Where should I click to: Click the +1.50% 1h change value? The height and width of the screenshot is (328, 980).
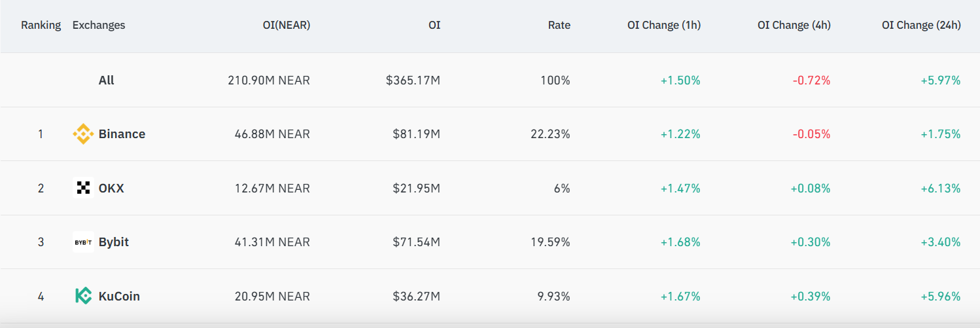point(680,81)
